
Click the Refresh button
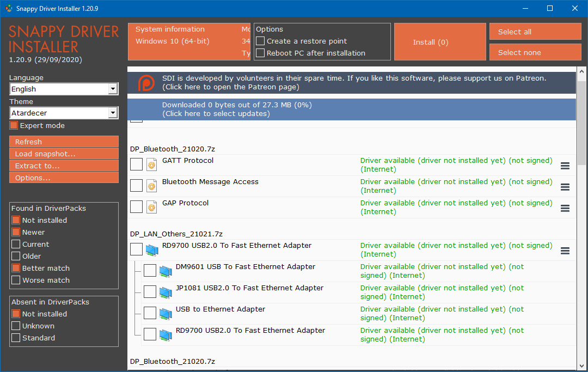coord(64,142)
